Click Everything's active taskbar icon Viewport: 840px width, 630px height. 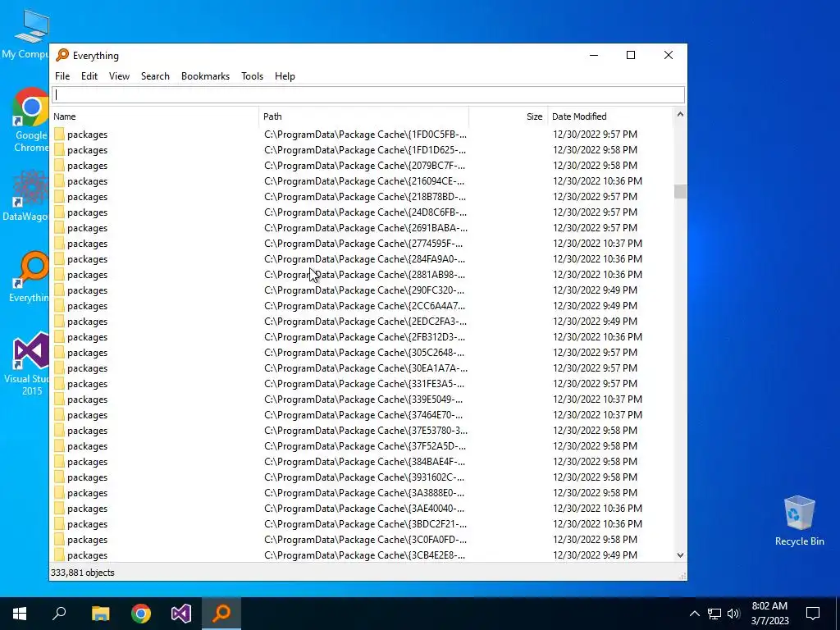[221, 614]
